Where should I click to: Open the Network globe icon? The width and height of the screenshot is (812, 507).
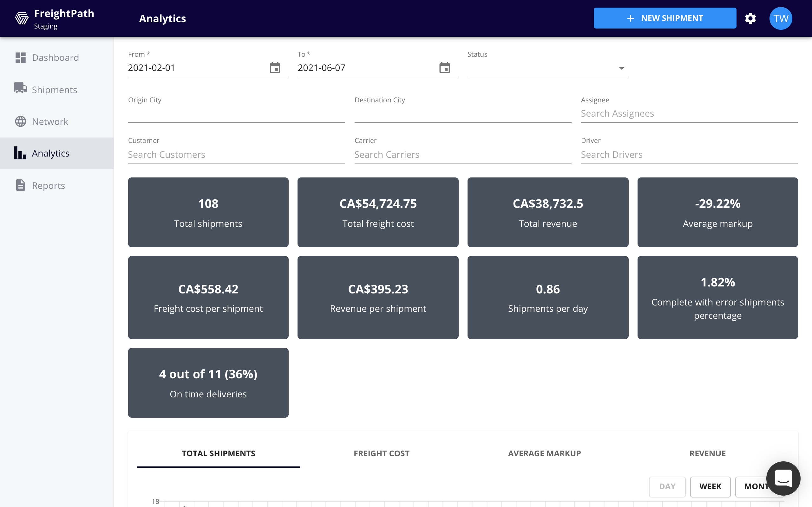coord(21,121)
